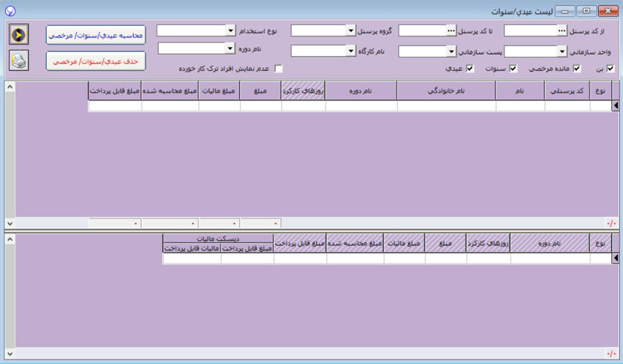Click upper grid scrollbar down arrow

click(x=9, y=222)
